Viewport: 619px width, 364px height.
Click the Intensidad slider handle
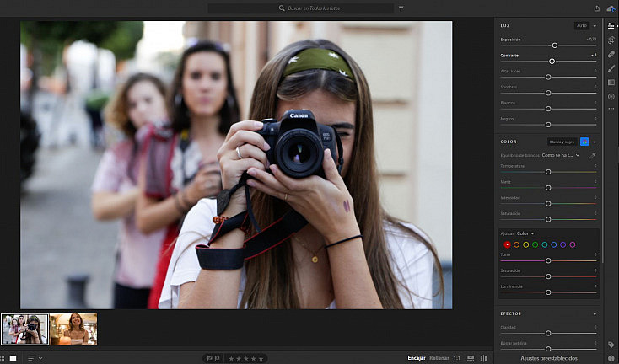pyautogui.click(x=548, y=204)
